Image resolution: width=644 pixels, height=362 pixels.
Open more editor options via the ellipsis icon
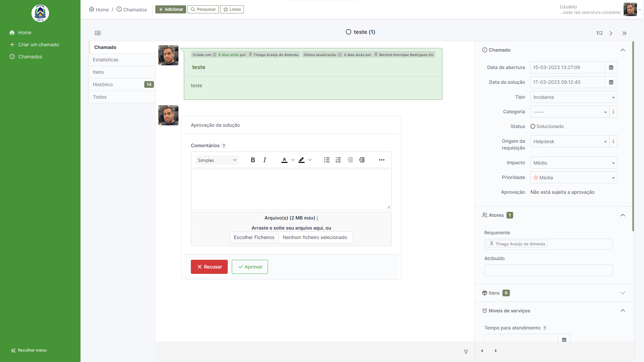(x=382, y=160)
